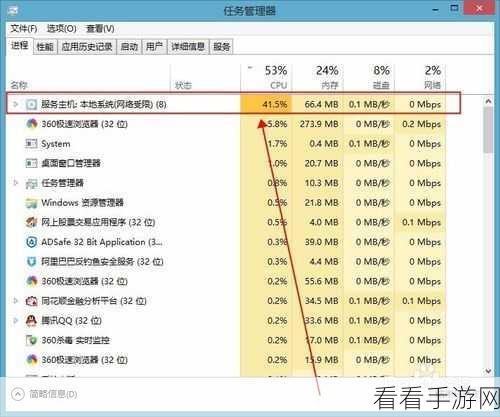
Task: Sort by the 2% 网络 column header
Action: click(x=420, y=78)
